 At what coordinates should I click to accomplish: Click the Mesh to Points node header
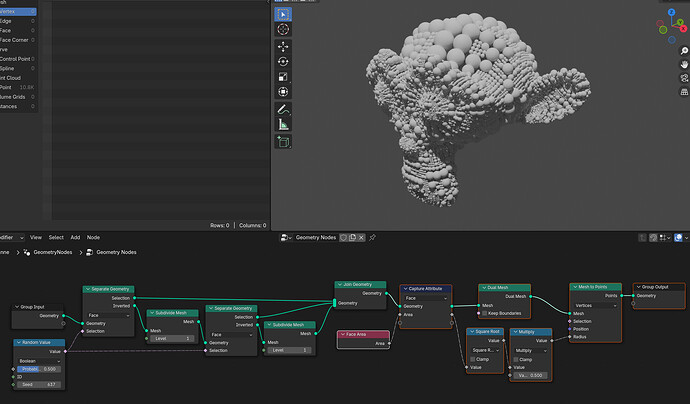595,287
